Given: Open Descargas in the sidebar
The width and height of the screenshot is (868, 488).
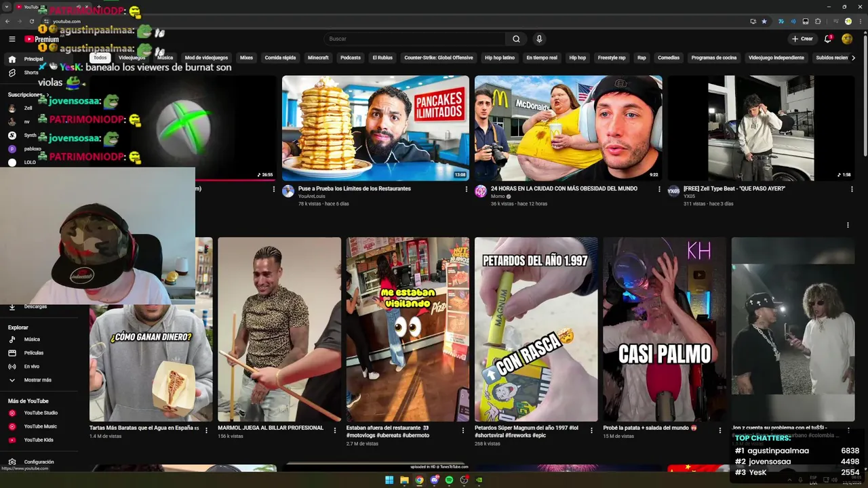Looking at the screenshot, I should [x=35, y=306].
